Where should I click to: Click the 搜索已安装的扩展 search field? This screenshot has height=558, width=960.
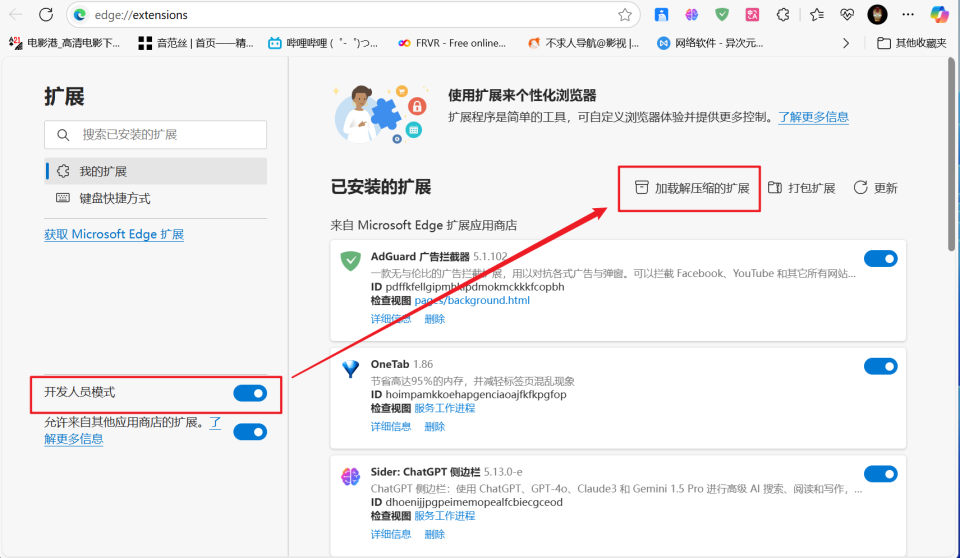pyautogui.click(x=156, y=134)
